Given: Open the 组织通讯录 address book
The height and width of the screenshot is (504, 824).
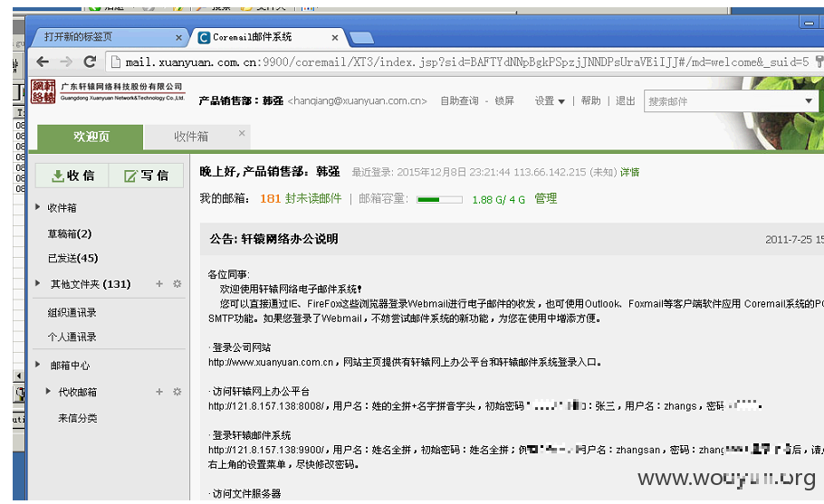Looking at the screenshot, I should [72, 312].
